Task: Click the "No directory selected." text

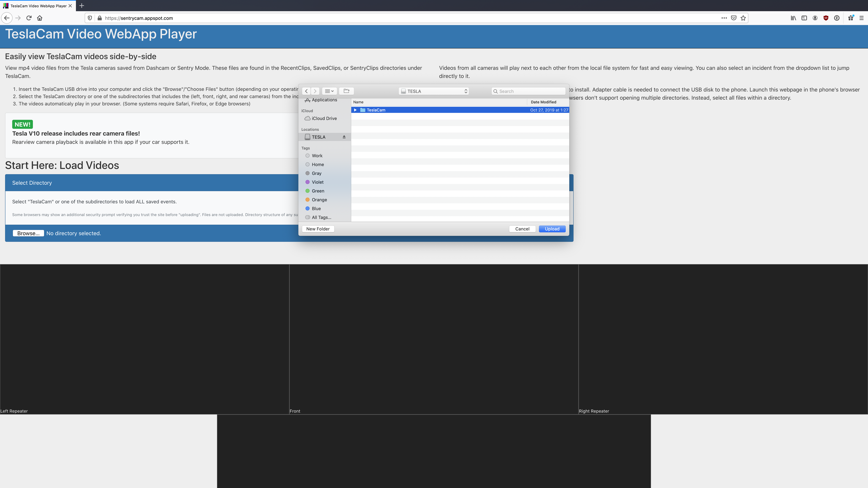Action: coord(74,233)
